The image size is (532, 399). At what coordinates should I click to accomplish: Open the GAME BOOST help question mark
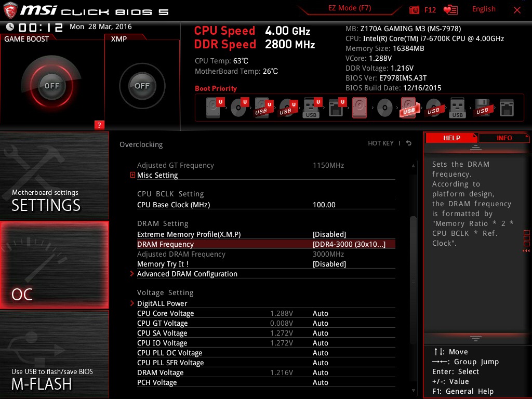pyautogui.click(x=99, y=125)
